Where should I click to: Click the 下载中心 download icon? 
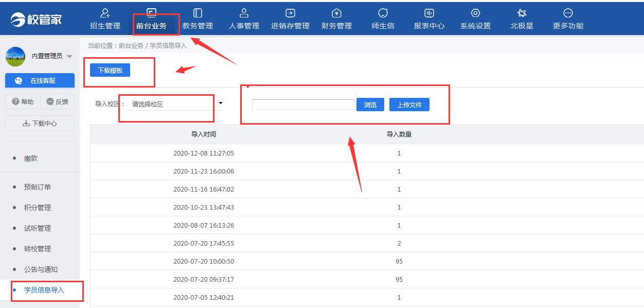click(26, 124)
